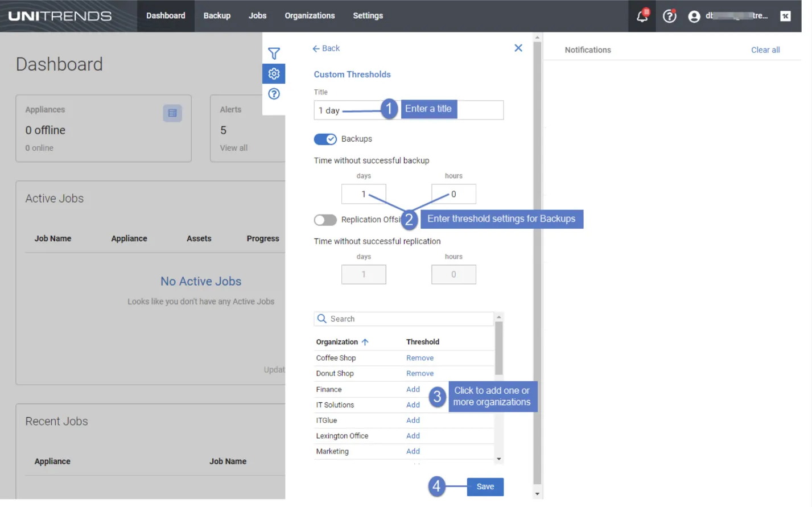Click the help icon in top bar

(670, 16)
